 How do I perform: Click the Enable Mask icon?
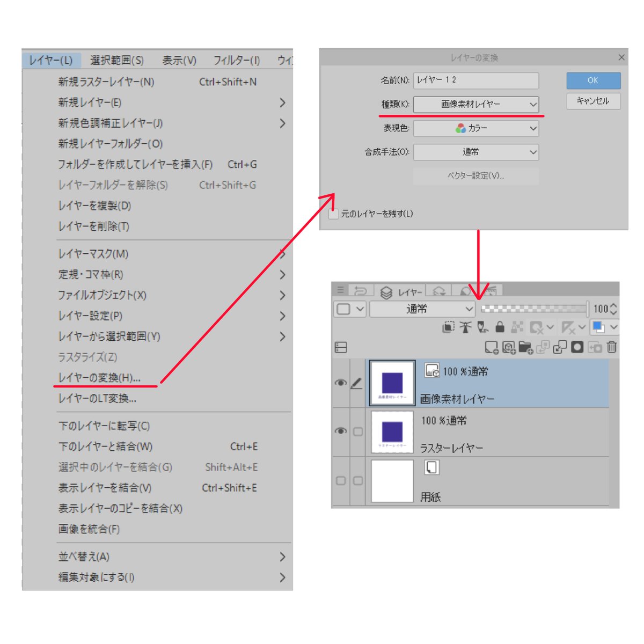(536, 327)
